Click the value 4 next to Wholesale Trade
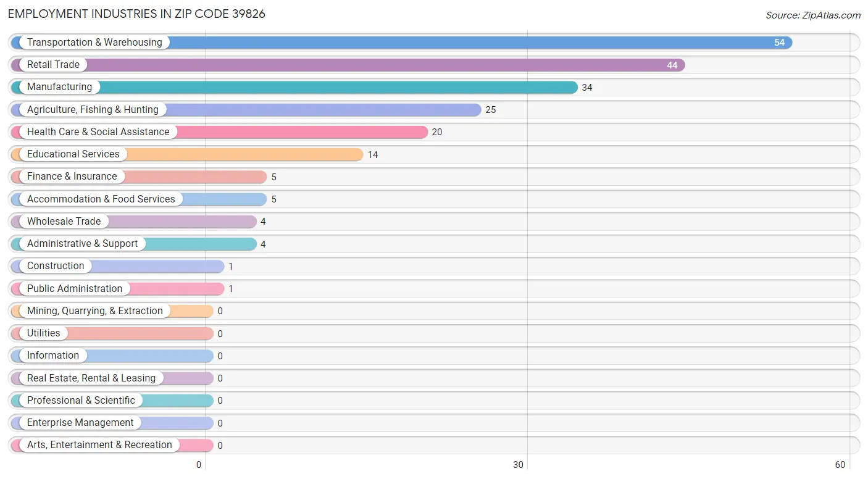868x479 pixels. [x=263, y=222]
